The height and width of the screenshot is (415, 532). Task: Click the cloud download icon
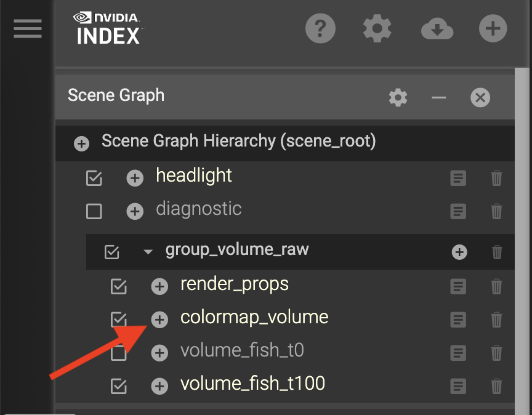click(437, 29)
